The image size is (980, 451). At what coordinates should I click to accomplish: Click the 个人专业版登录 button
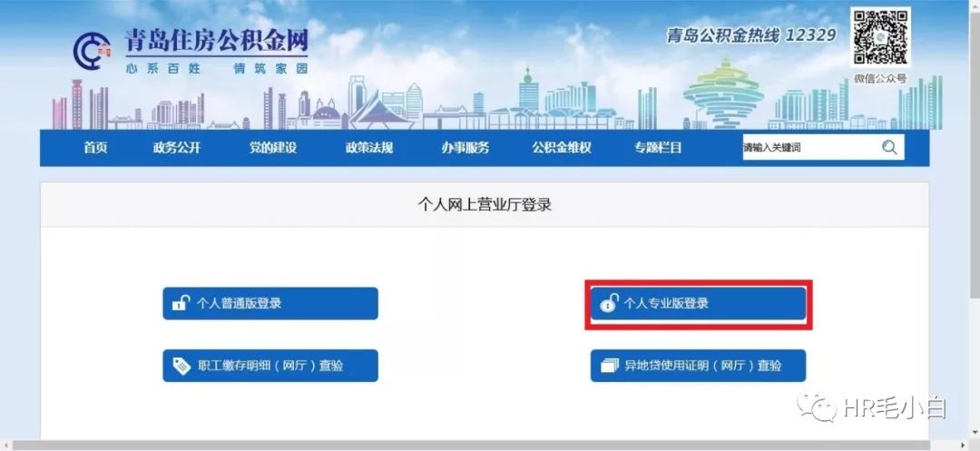point(698,304)
